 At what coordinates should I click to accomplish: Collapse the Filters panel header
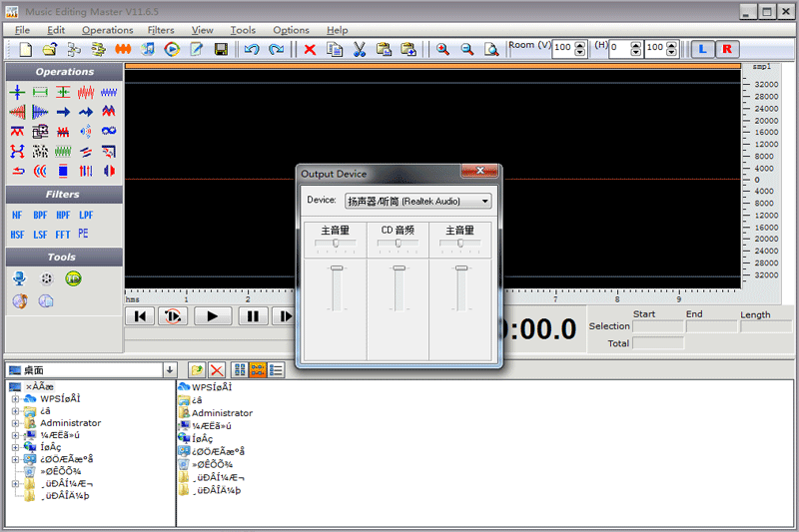pos(64,195)
